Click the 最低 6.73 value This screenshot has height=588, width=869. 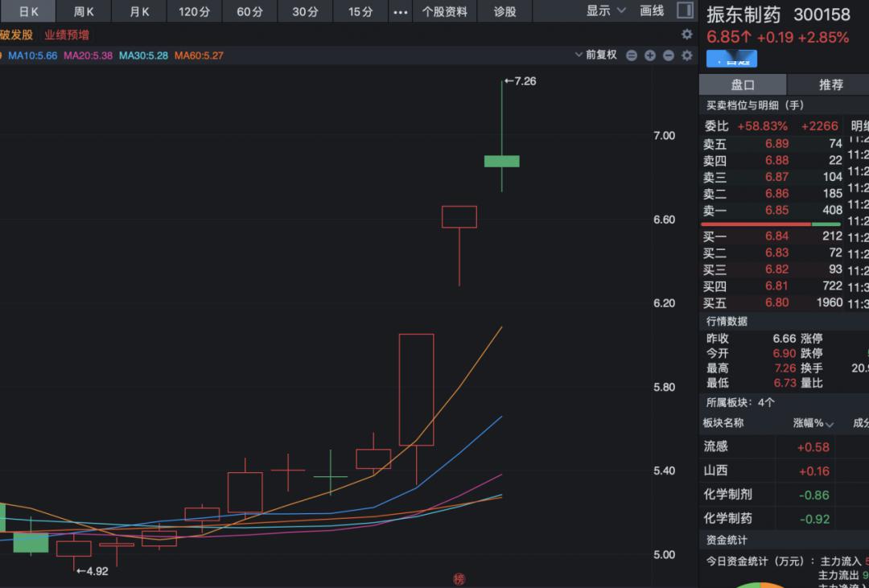[785, 384]
